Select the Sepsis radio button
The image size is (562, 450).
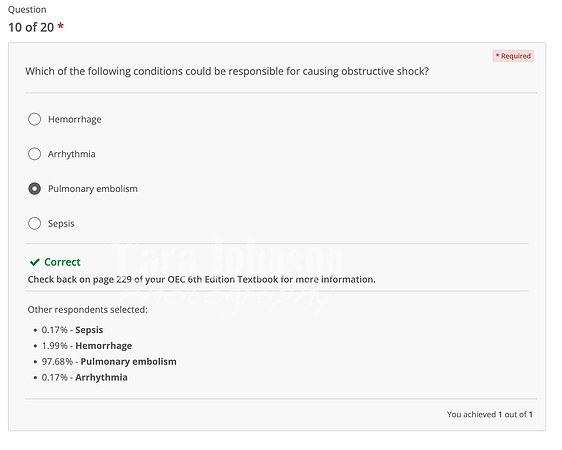pos(34,224)
